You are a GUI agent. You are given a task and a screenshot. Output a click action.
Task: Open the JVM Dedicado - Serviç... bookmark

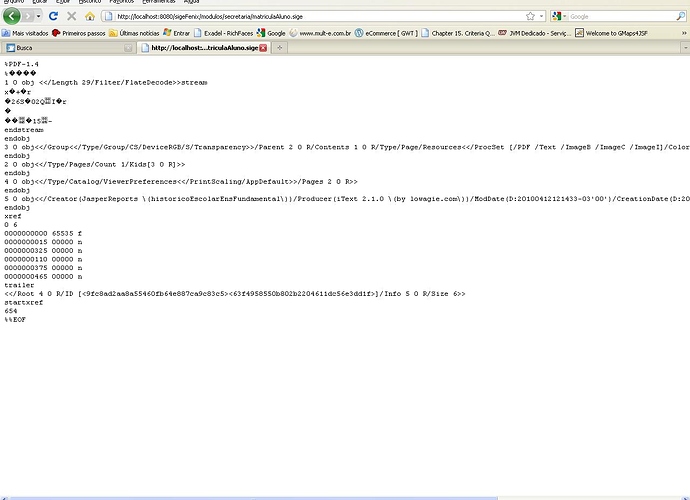pyautogui.click(x=535, y=33)
